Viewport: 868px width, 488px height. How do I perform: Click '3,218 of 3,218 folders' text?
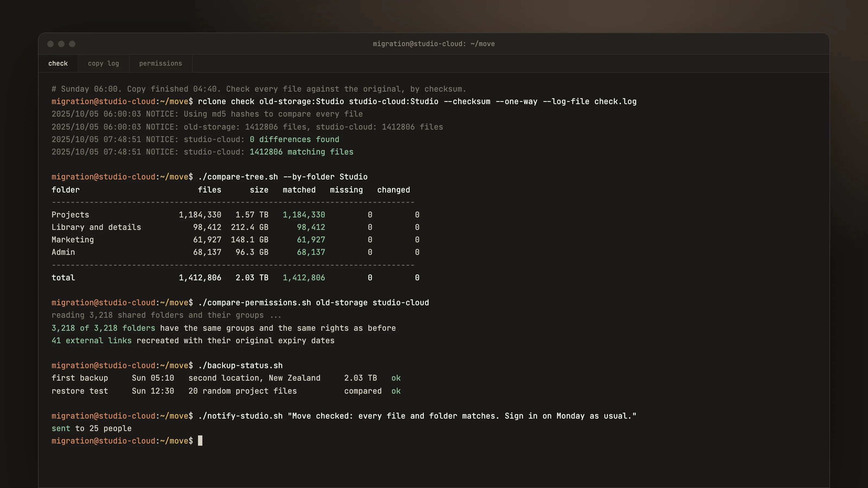click(103, 328)
